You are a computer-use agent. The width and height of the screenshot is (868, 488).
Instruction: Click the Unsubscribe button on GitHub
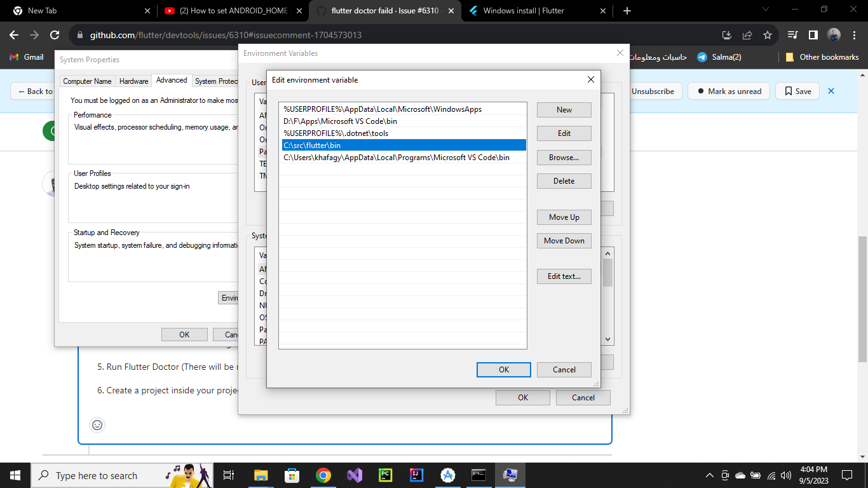[x=653, y=91]
